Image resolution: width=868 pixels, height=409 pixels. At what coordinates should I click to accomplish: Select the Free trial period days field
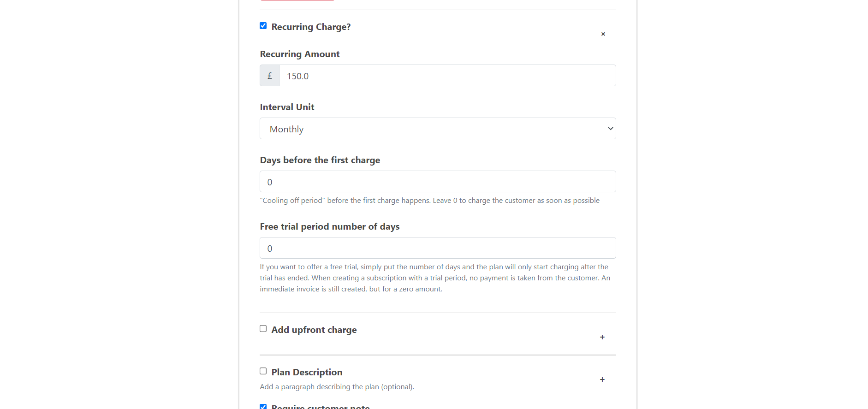coord(438,248)
